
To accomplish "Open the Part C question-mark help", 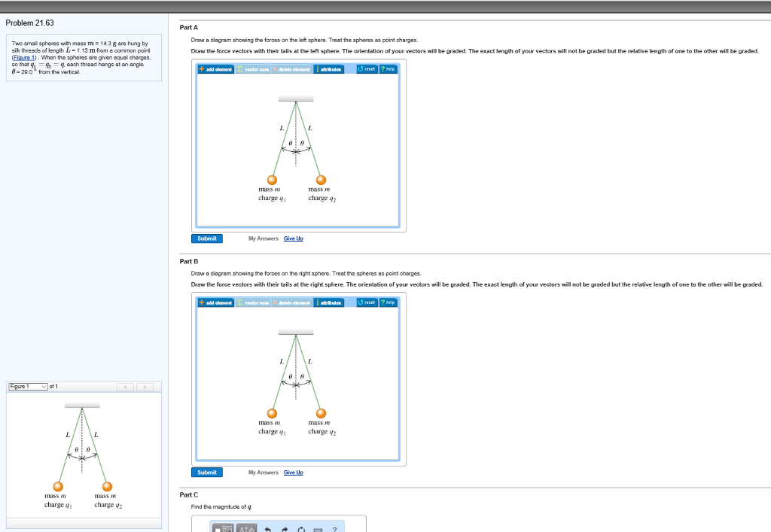I will tap(335, 530).
